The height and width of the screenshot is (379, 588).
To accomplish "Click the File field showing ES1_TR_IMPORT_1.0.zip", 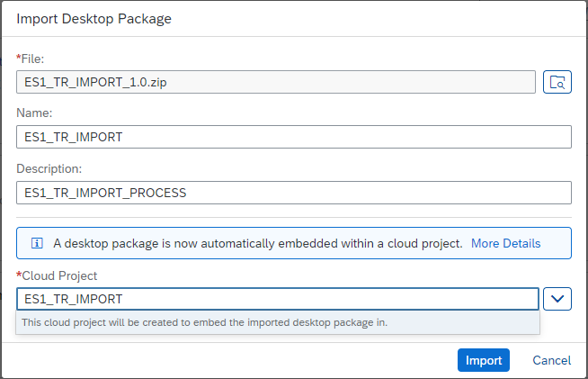I will click(276, 82).
